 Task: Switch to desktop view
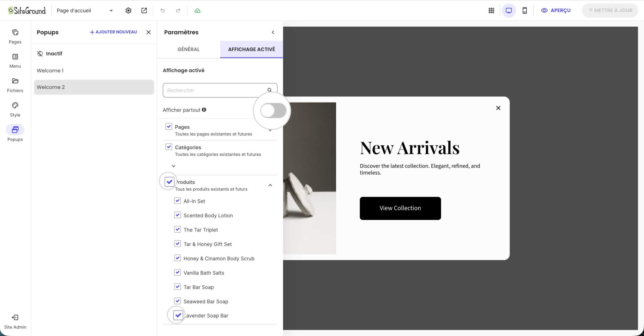point(509,11)
